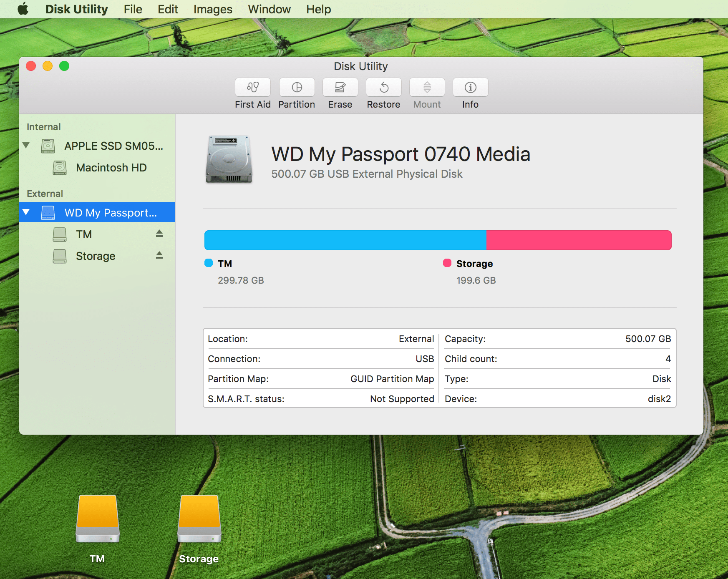Click the Restore toolbar icon
This screenshot has width=728, height=579.
coord(383,87)
